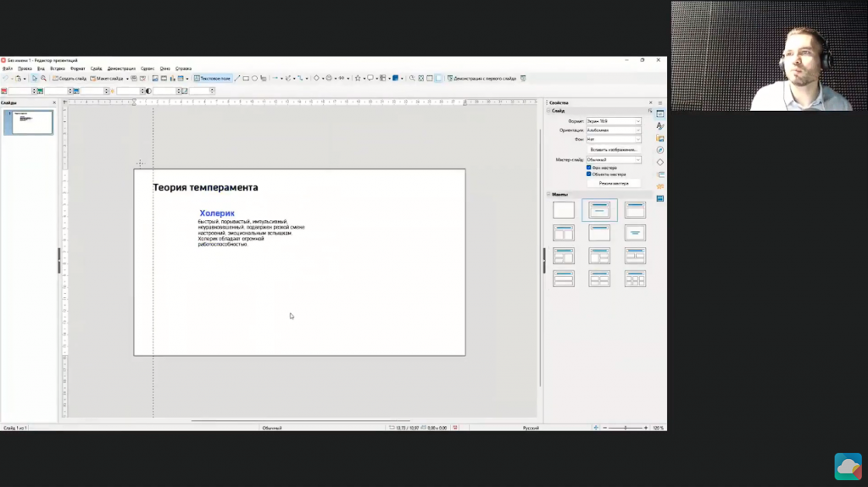868x487 pixels.
Task: Click the Insert Image toolbar icon
Action: click(155, 79)
